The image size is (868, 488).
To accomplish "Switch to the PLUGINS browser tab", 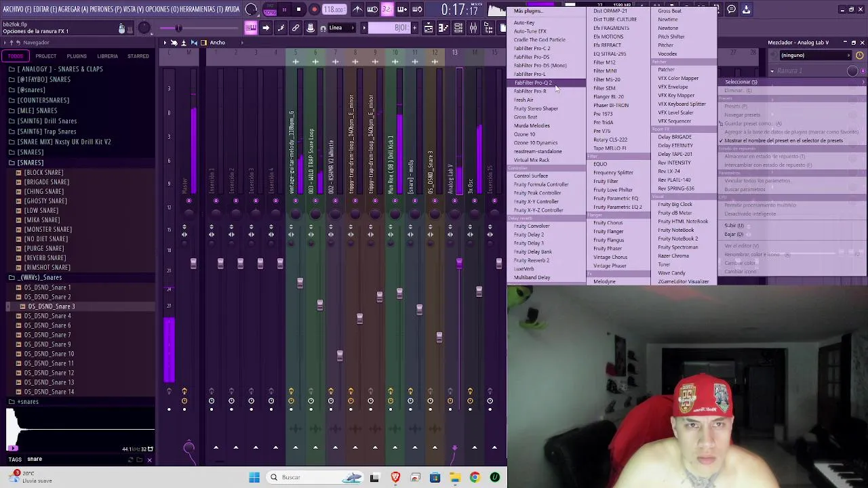I will pyautogui.click(x=77, y=56).
